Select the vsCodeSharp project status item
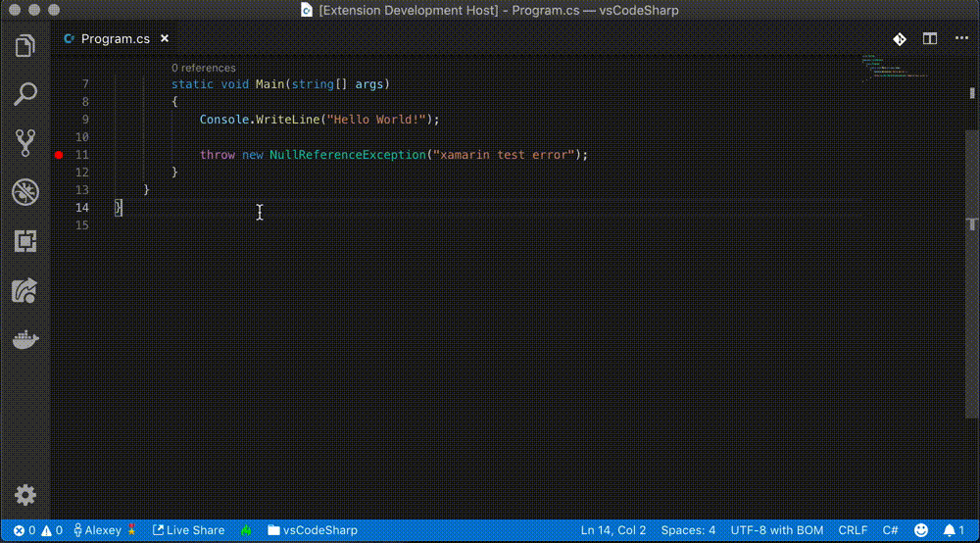980x543 pixels. point(313,530)
